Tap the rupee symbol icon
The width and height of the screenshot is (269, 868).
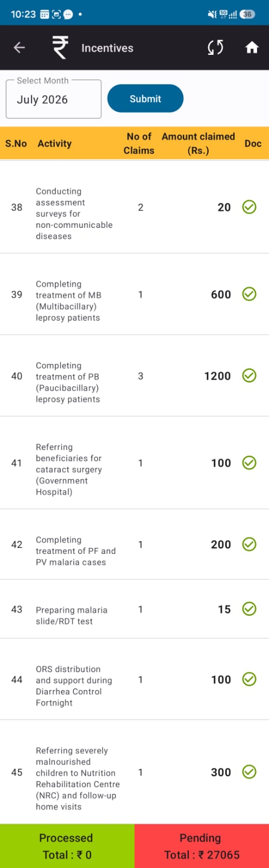[60, 48]
